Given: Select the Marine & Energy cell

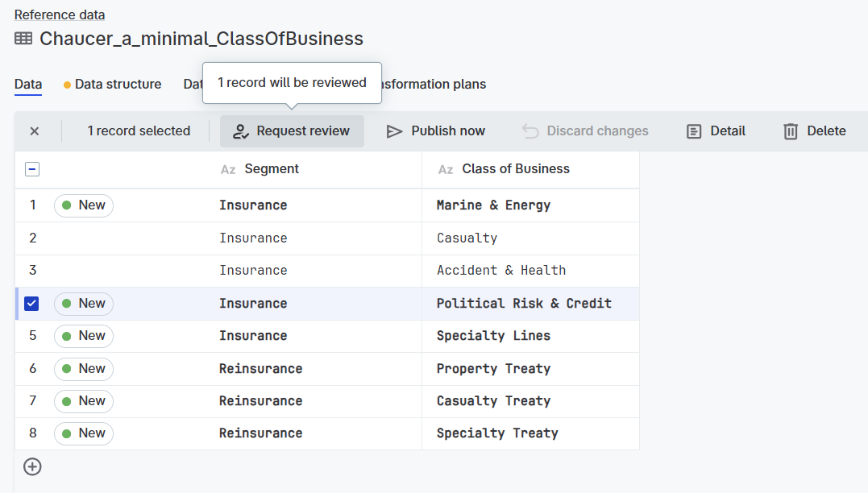Looking at the screenshot, I should [x=493, y=205].
